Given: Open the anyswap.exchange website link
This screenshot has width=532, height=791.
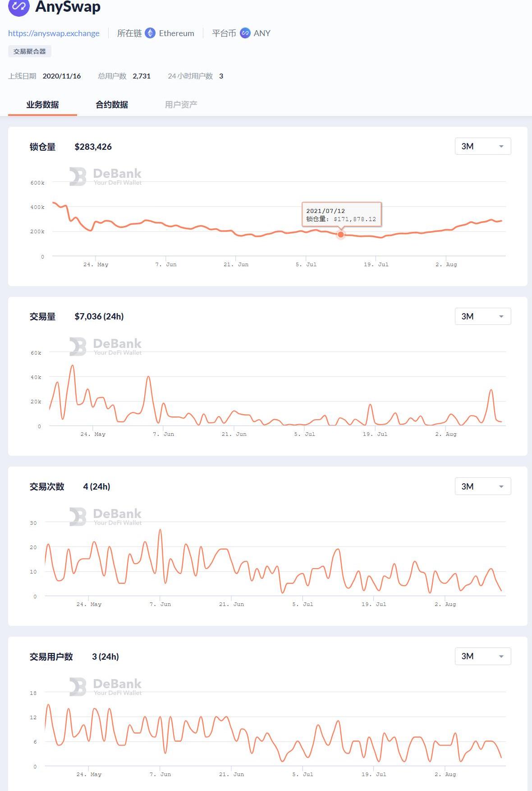Looking at the screenshot, I should (54, 33).
